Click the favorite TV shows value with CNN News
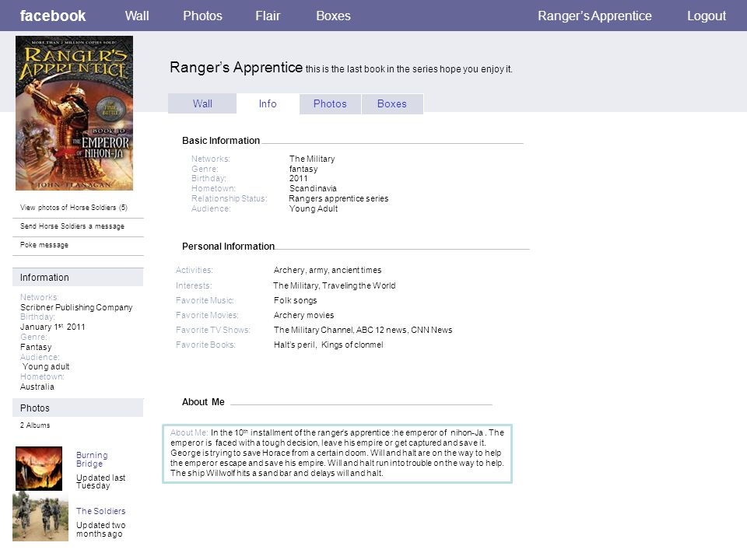This screenshot has height=560, width=747. (x=363, y=330)
